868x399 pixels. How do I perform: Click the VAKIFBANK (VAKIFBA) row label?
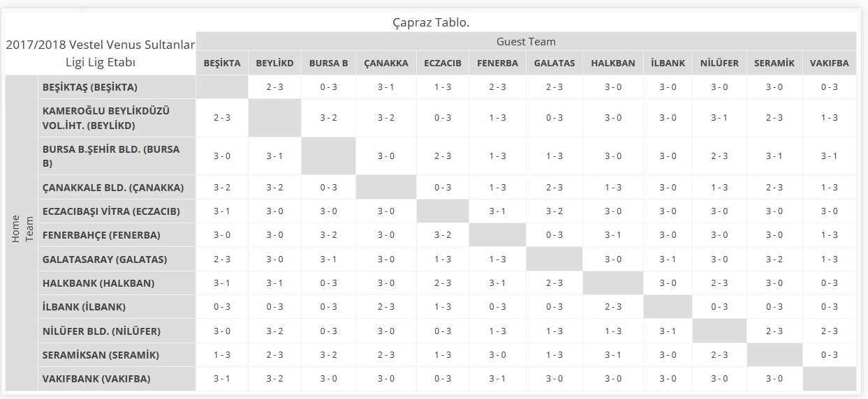point(96,379)
